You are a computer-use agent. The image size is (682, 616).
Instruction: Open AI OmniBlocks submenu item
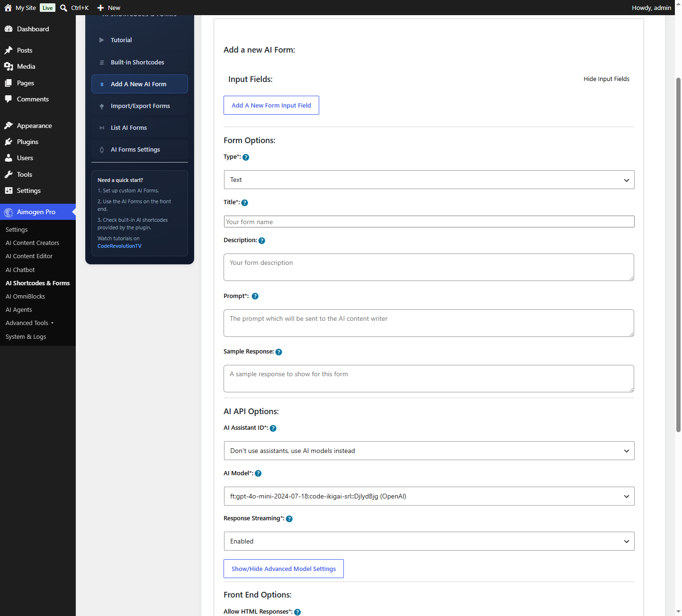[x=26, y=297]
